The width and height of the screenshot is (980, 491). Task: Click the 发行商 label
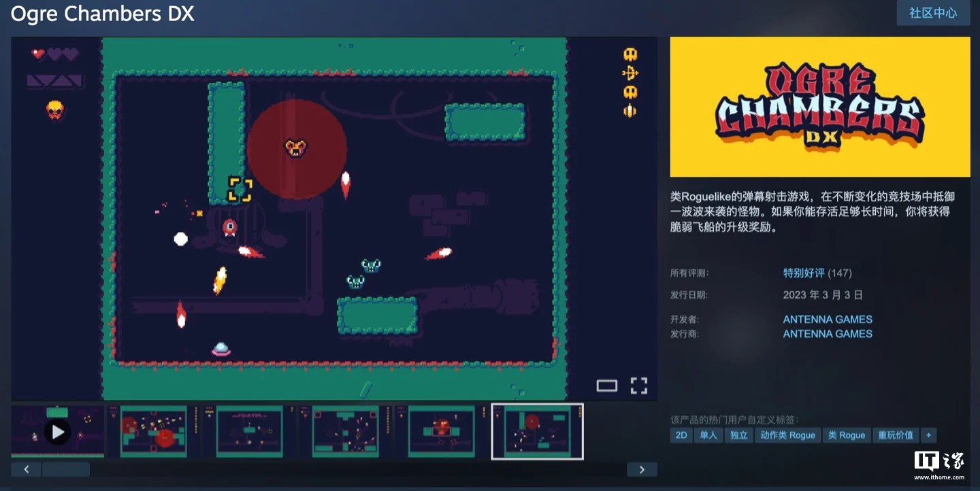(685, 333)
